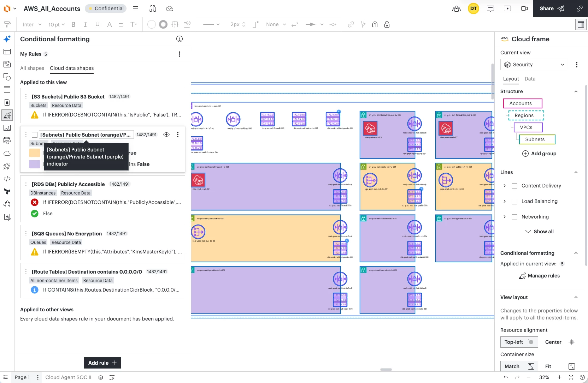
Task: Open the lightning bolt actions tool
Action: point(363,24)
